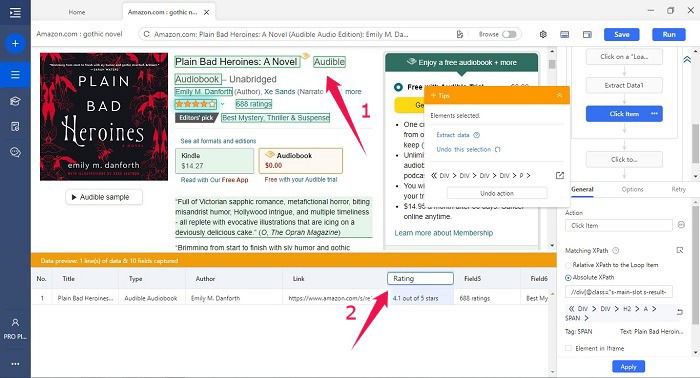Click the Plain Bad Heroines book cover
The image size is (700, 378).
104,116
